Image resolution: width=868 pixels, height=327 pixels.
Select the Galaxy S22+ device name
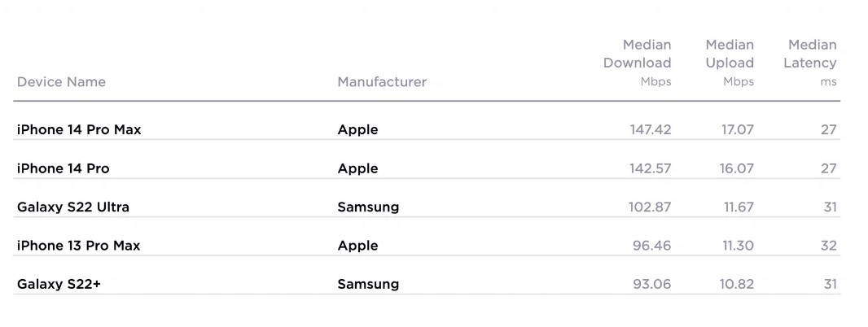pos(59,285)
